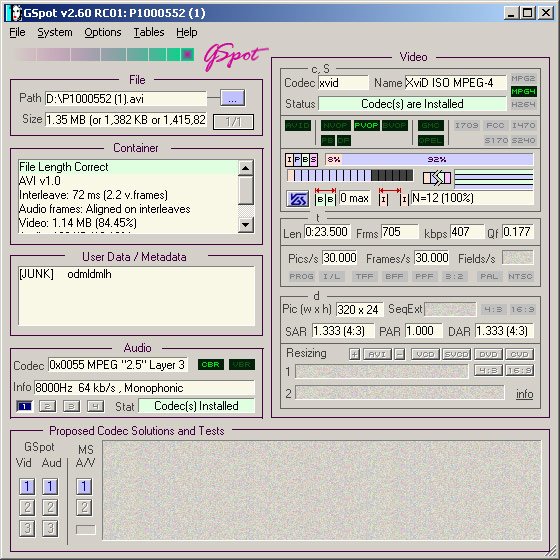Click the IPBS frame type legend icon
The width and height of the screenshot is (560, 560).
coord(301,160)
